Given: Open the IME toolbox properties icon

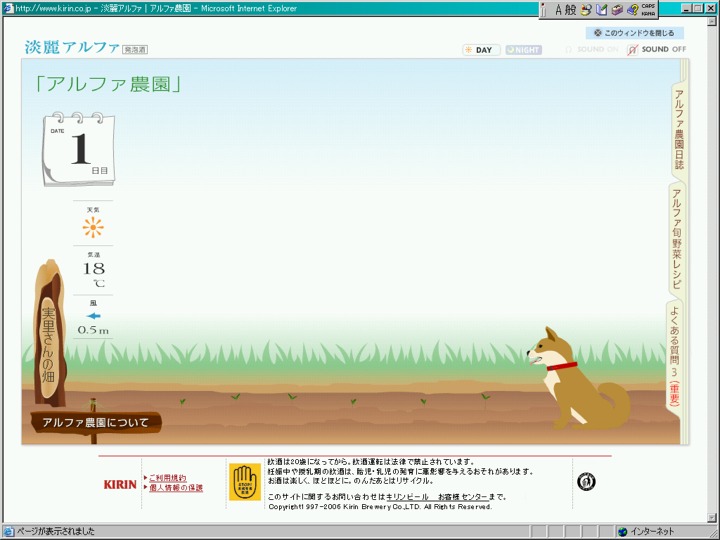Looking at the screenshot, I should (x=617, y=10).
